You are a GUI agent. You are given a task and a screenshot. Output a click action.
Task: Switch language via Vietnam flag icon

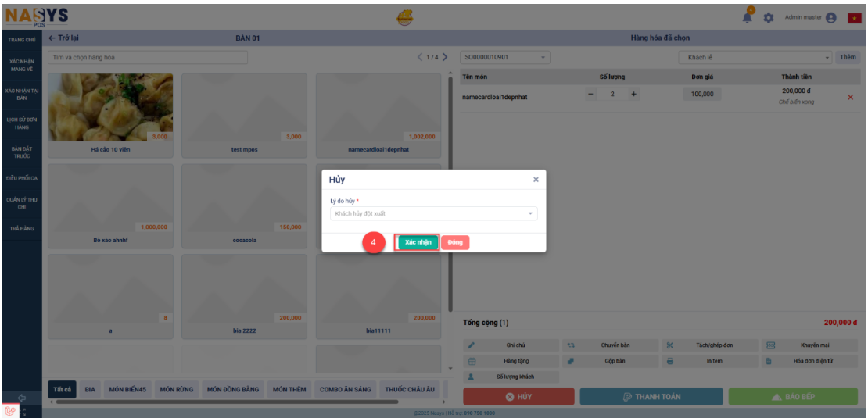click(x=854, y=18)
